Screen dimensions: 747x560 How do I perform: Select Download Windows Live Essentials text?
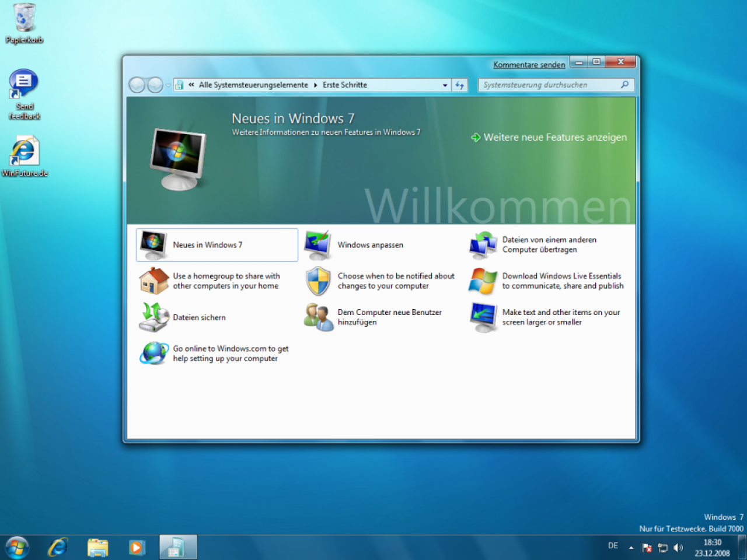coord(563,281)
